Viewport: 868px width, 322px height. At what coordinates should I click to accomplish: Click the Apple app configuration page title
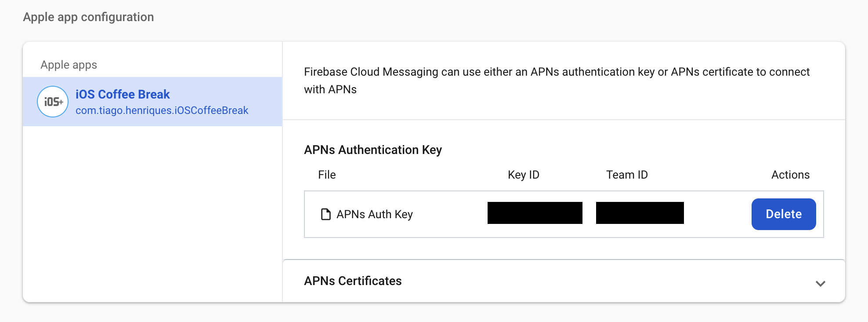88,17
